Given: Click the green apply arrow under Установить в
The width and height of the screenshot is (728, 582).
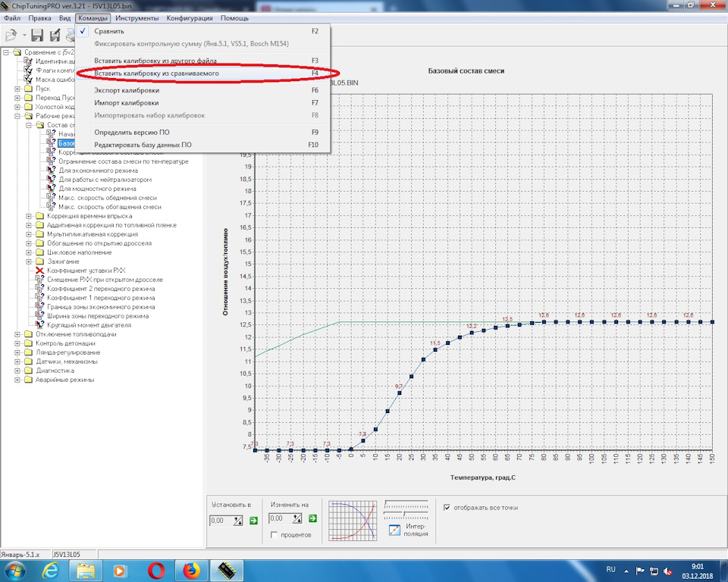Looking at the screenshot, I should (253, 521).
